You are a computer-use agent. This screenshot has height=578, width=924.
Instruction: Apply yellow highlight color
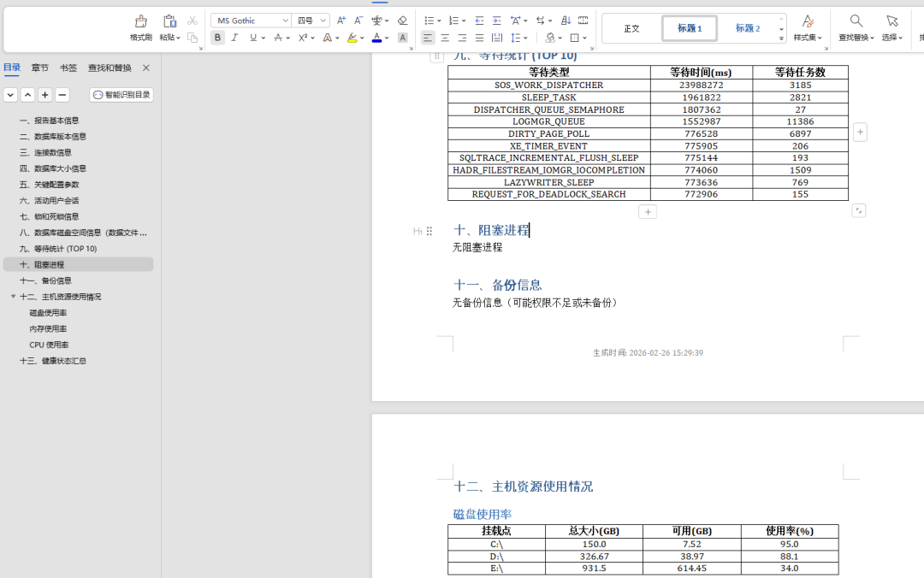coord(352,38)
